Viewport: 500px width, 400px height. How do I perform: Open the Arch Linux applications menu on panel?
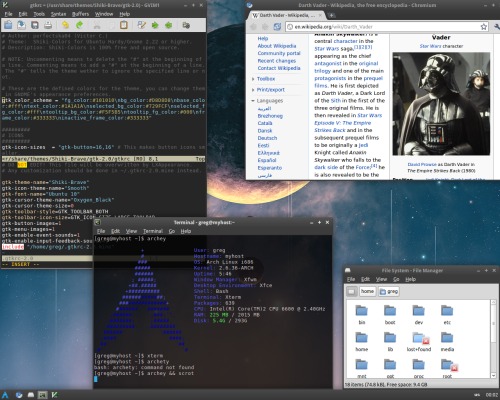[5, 395]
